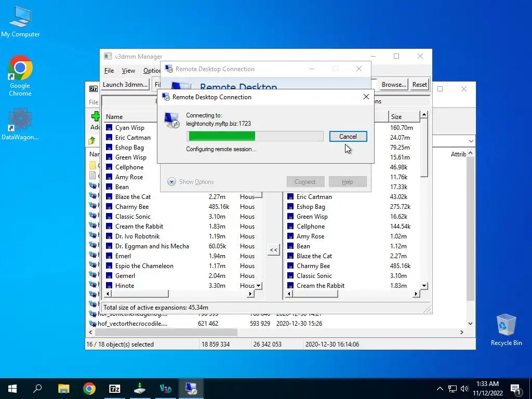532x399 pixels.
Task: Open the File menu in v3dmm Manager
Action: [109, 71]
